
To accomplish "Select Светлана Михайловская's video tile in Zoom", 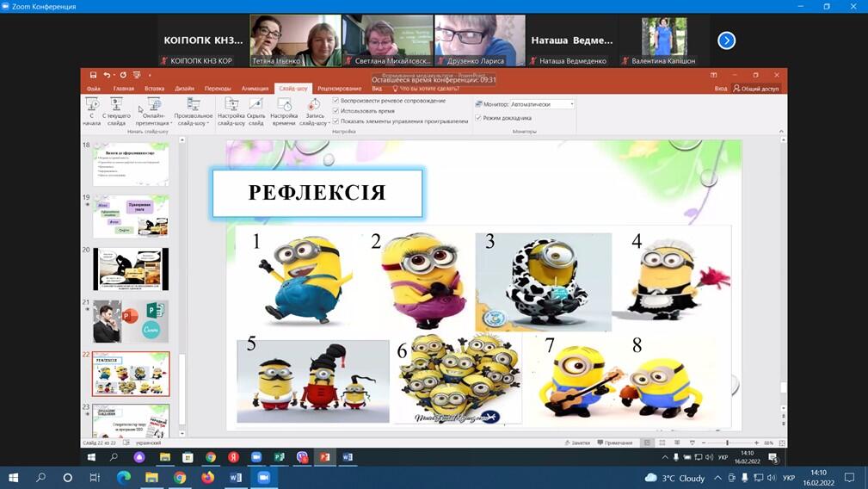I will 387,40.
